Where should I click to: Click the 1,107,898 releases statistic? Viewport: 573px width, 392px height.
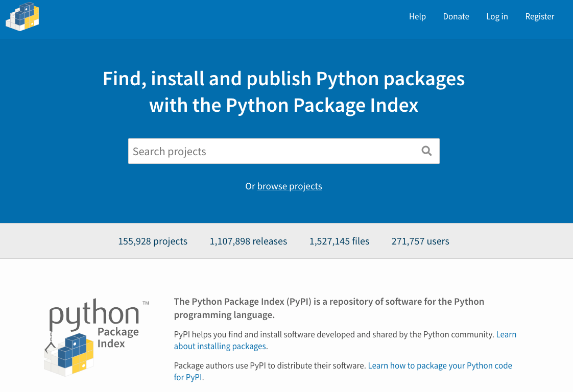click(248, 241)
